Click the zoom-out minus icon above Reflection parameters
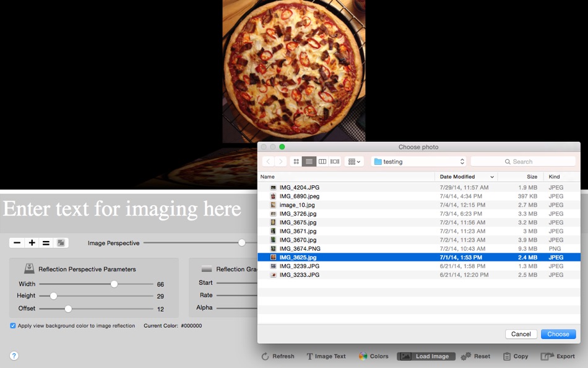This screenshot has width=588, height=368. [17, 243]
